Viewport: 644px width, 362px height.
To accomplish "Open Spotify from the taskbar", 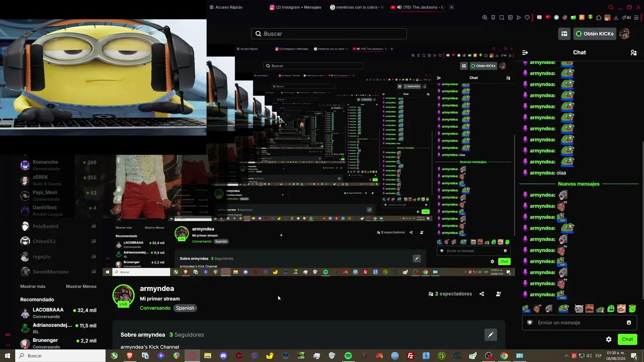I will [348, 356].
